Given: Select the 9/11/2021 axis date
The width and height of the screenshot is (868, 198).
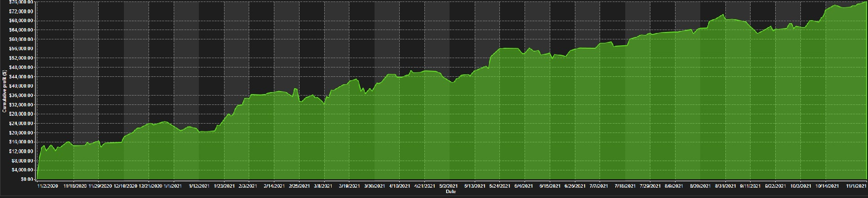Looking at the screenshot, I should click(x=751, y=187).
